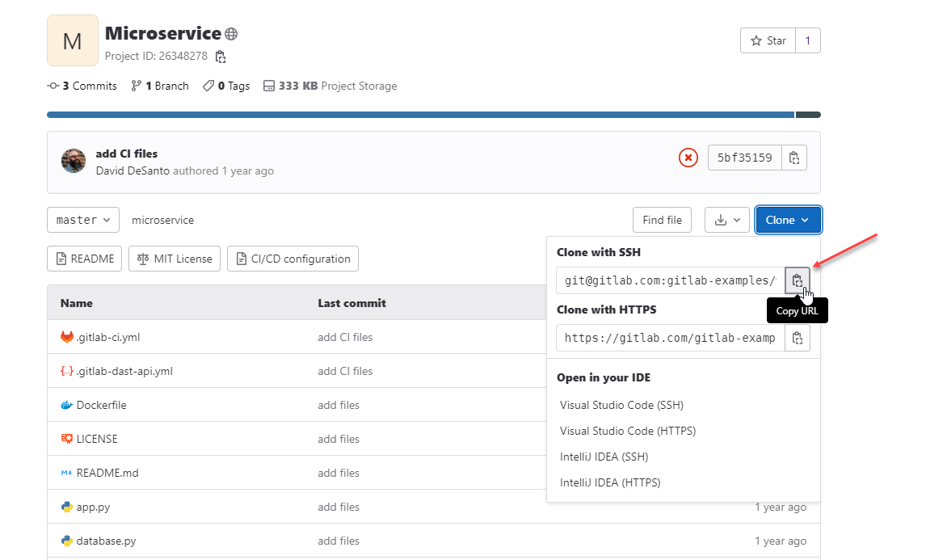The height and width of the screenshot is (560, 926).
Task: Open add CI files commit for .gitlab-ci.yml
Action: point(345,337)
